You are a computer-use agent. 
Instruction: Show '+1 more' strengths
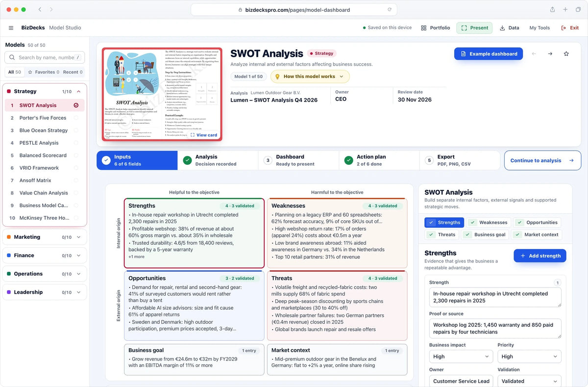136,257
